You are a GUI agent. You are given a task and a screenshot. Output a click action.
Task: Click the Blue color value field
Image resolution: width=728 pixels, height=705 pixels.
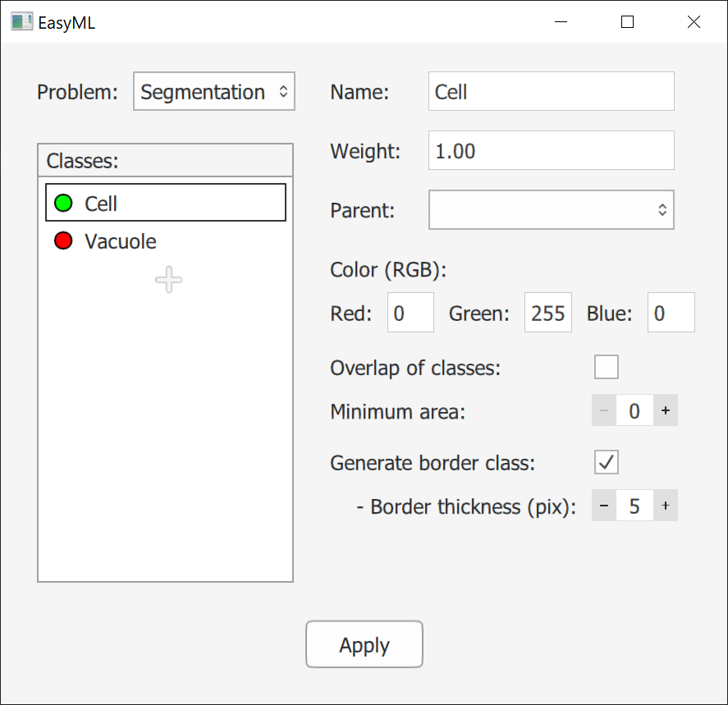[671, 314]
